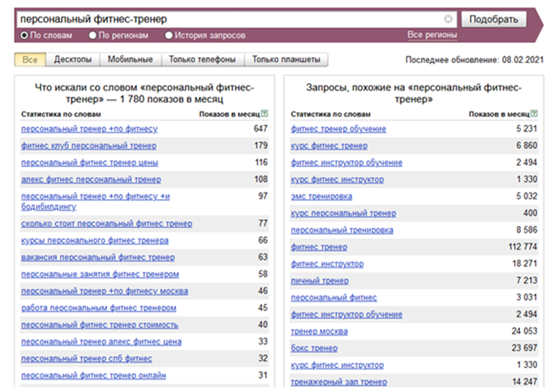The width and height of the screenshot is (558, 389).
Task: Open 'фитнес тренер обучение' similar query link
Action: (338, 129)
